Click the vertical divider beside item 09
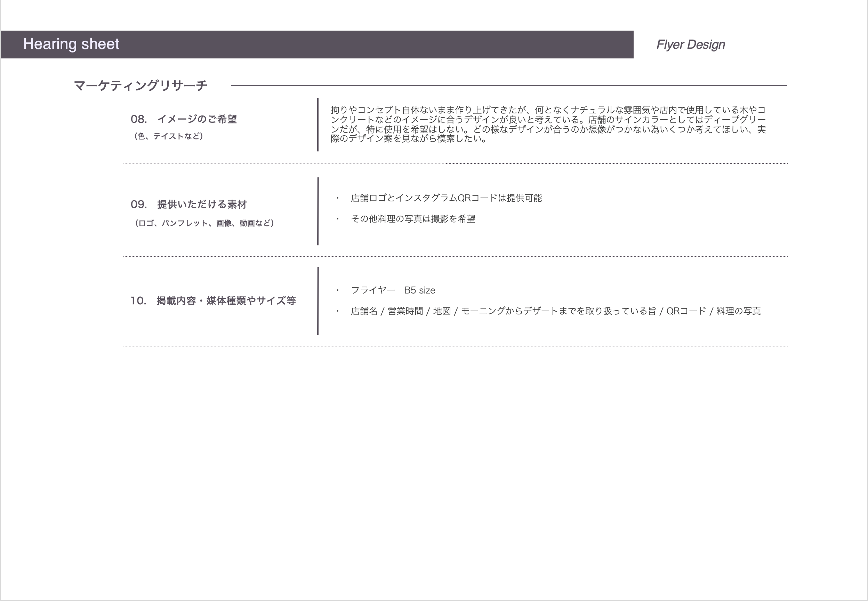The width and height of the screenshot is (868, 601). pos(318,211)
